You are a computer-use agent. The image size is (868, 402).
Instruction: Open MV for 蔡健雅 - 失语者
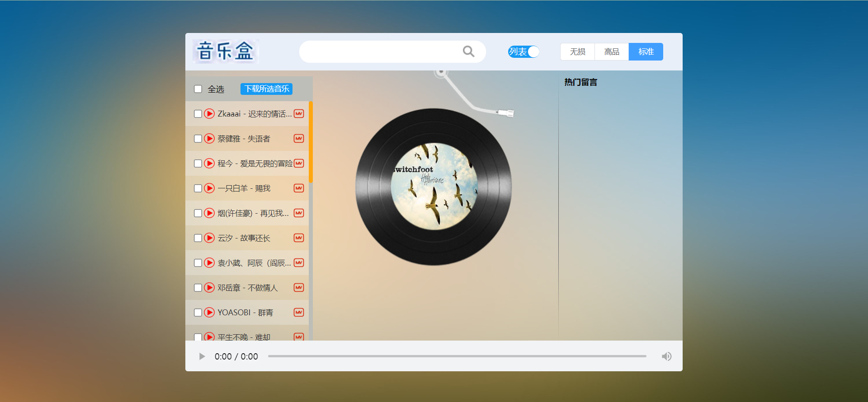coord(299,138)
